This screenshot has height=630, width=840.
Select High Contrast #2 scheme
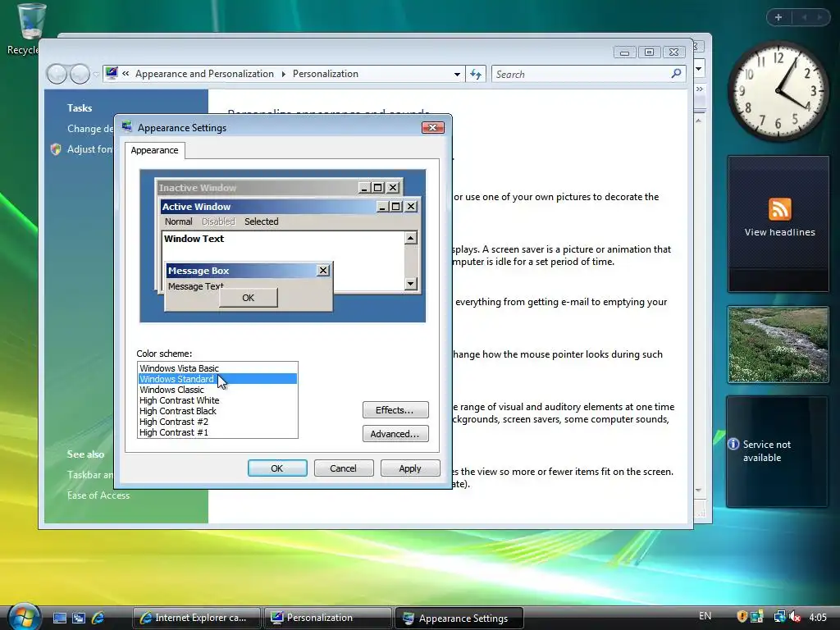click(x=217, y=422)
